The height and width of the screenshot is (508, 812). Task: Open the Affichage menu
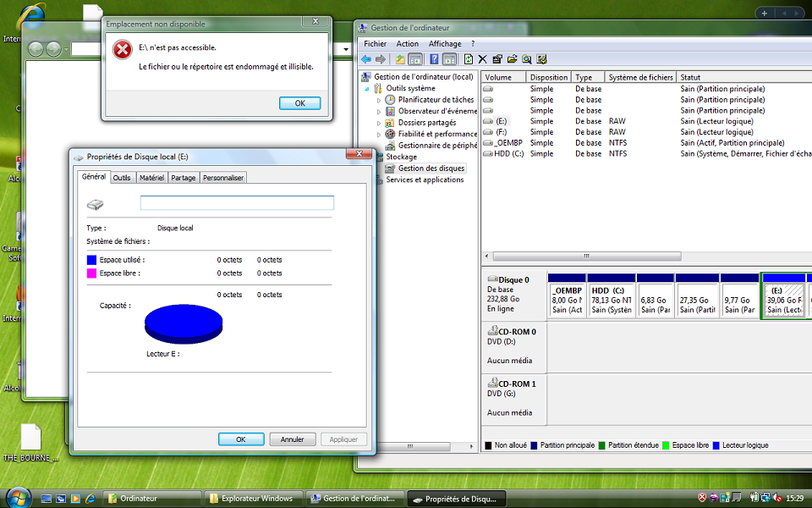click(x=445, y=43)
